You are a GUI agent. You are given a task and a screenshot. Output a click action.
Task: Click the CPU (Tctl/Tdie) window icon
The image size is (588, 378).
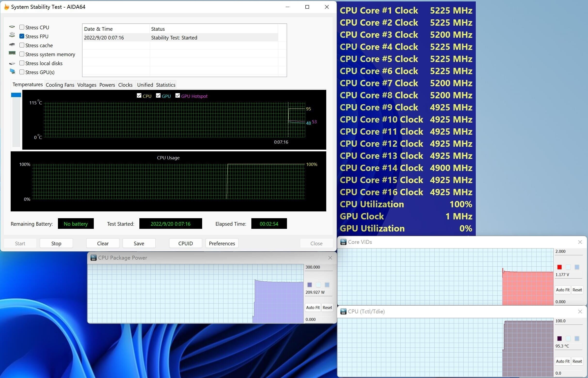click(343, 311)
